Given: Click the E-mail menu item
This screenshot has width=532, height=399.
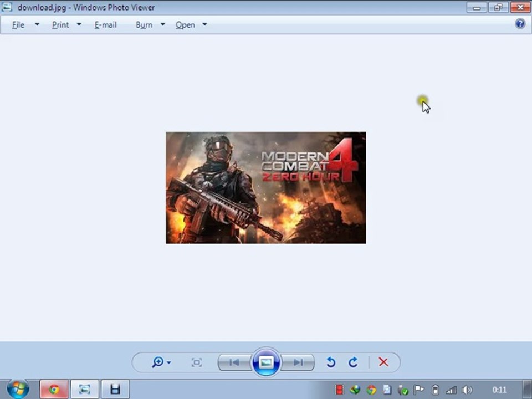Looking at the screenshot, I should 105,25.
